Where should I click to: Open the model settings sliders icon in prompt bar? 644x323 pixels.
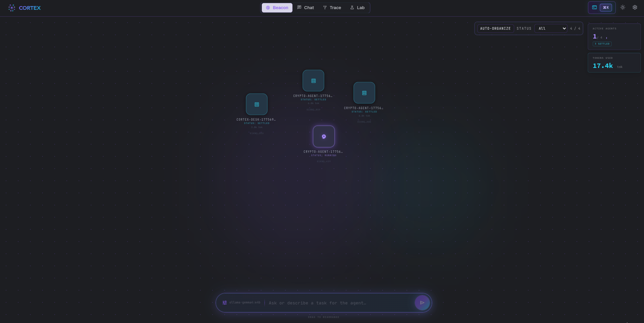pos(224,303)
